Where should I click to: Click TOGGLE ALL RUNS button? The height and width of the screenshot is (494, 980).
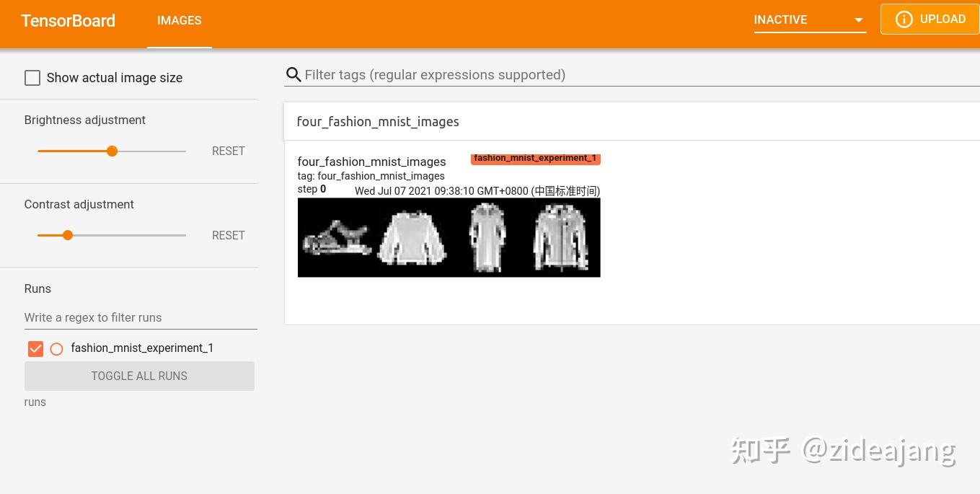[139, 376]
